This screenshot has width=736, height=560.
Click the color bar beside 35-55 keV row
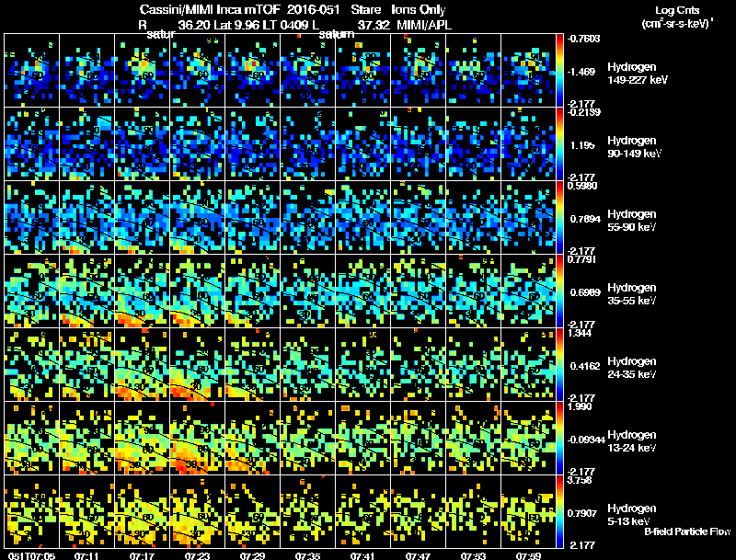tap(559, 291)
